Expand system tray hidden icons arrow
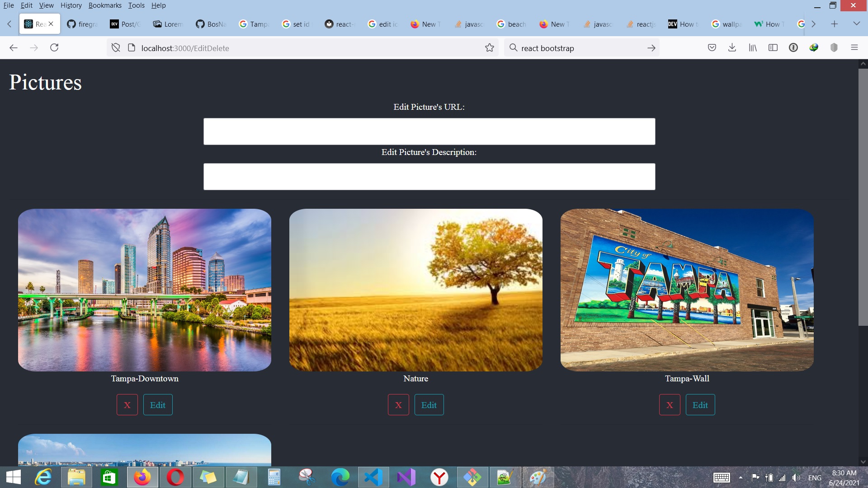 (741, 478)
